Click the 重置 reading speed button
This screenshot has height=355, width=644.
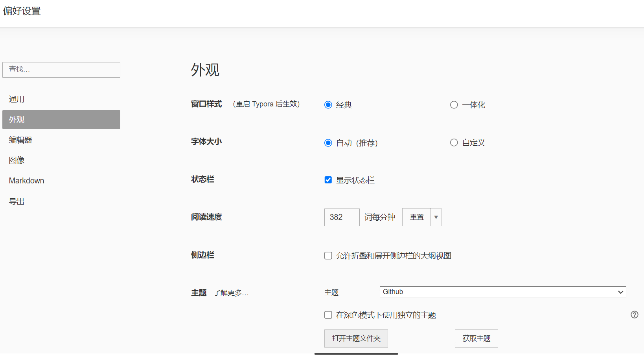[417, 217]
